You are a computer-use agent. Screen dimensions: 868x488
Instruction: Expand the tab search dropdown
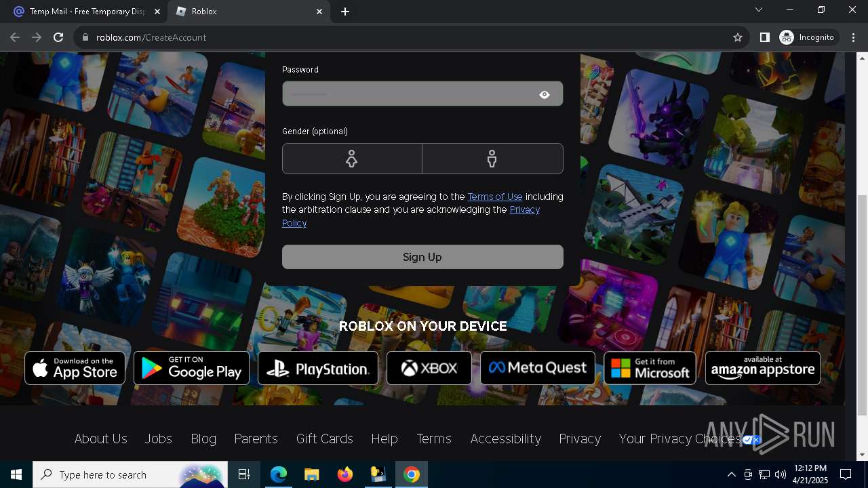pyautogui.click(x=759, y=9)
